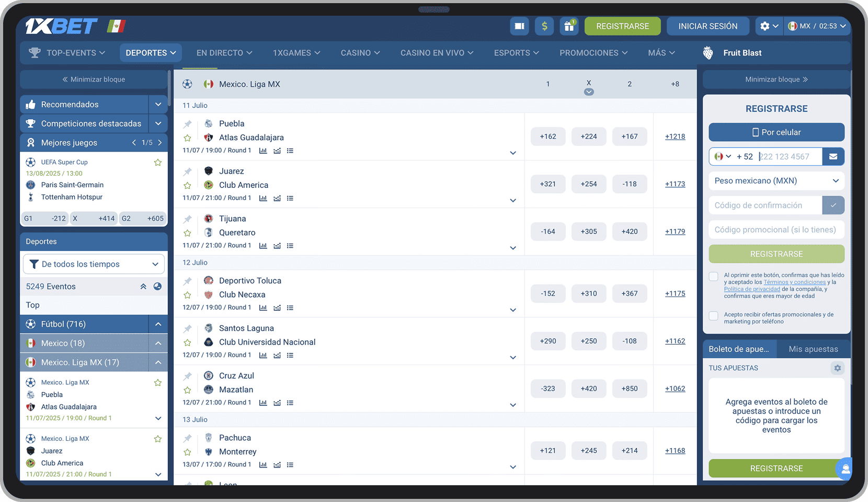Favorite the Pachuca vs Monterrey match
This screenshot has height=502, width=868.
click(187, 452)
